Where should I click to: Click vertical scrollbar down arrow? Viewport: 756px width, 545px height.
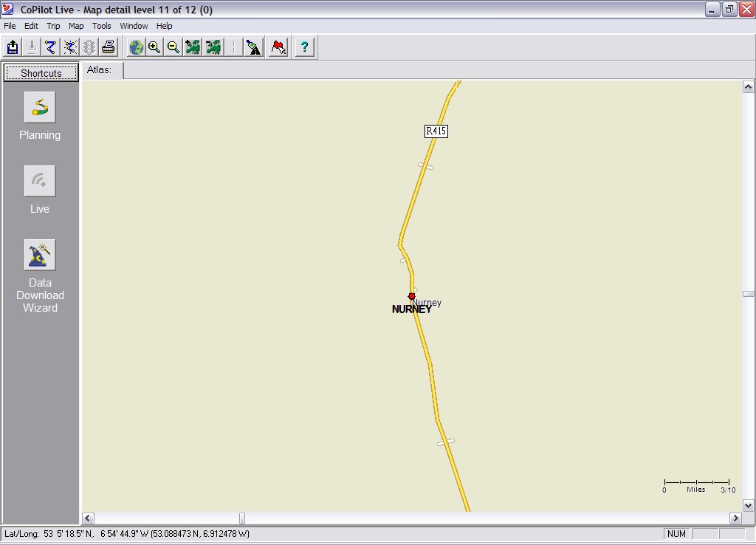click(x=749, y=505)
